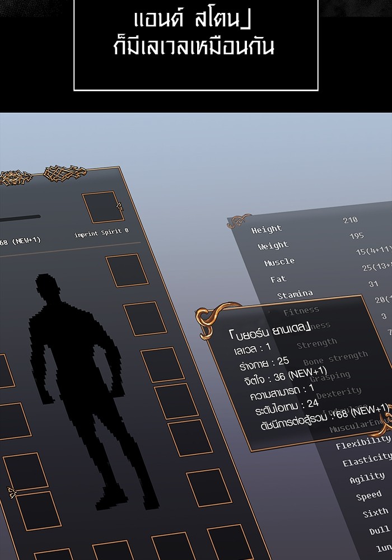The image size is (392, 560).
Task: Select the Dexterity stat label
Action: tap(339, 393)
